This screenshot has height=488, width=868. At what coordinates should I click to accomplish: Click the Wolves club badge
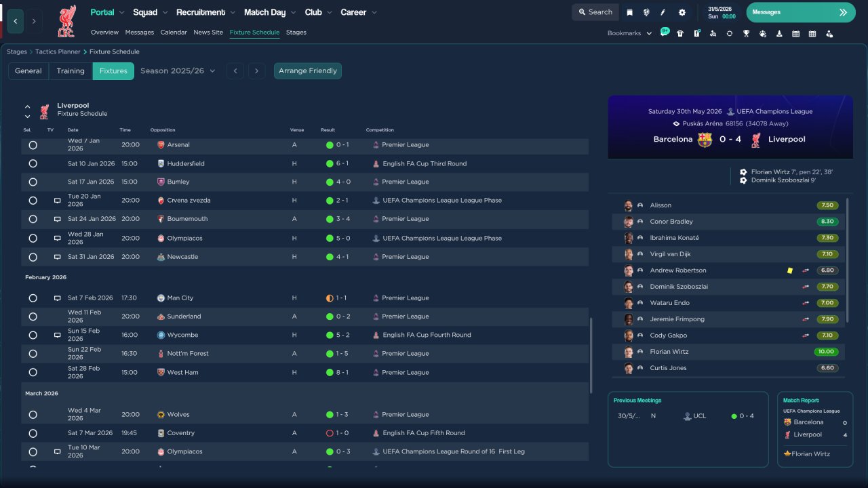point(161,415)
